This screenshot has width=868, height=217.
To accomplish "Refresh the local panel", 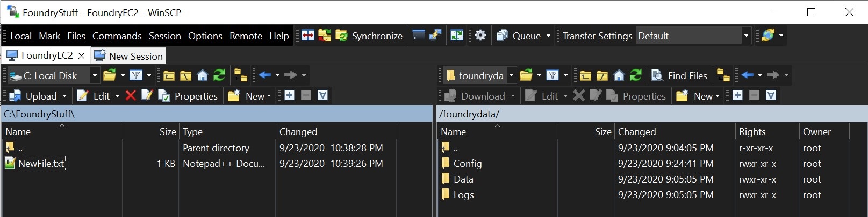I will (x=219, y=75).
